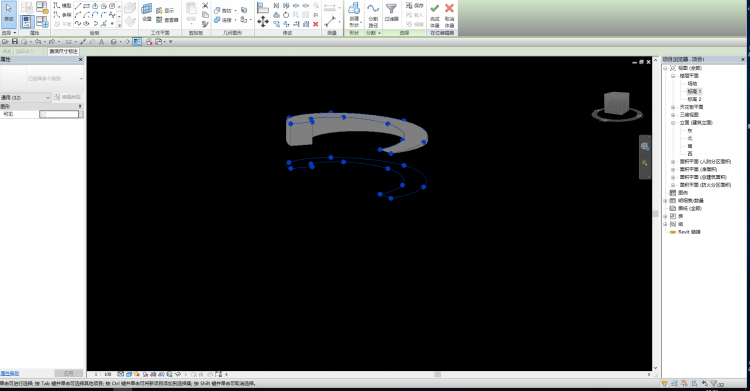Open the type selector dropdown 已选择多个类型
This screenshot has width=750, height=391.
tap(42, 78)
